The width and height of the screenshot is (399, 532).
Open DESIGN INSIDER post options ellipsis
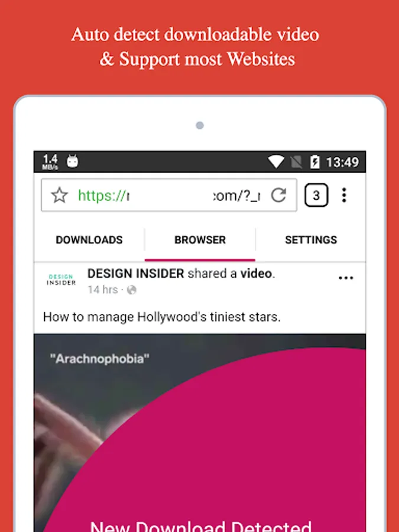pyautogui.click(x=346, y=278)
